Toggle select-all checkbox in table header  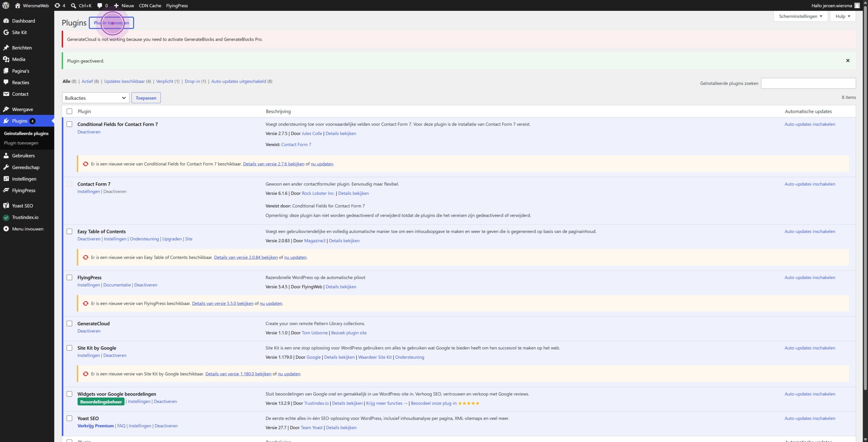[70, 111]
